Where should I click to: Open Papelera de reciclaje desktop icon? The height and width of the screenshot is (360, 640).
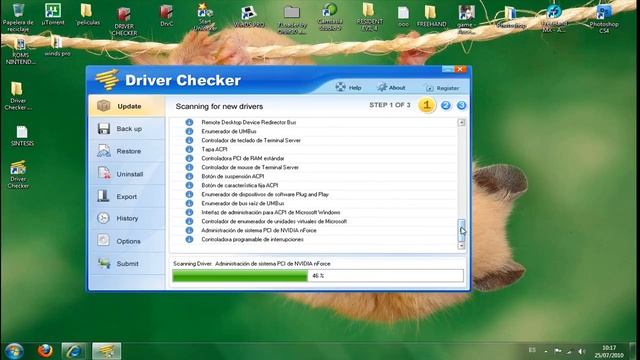tap(18, 17)
